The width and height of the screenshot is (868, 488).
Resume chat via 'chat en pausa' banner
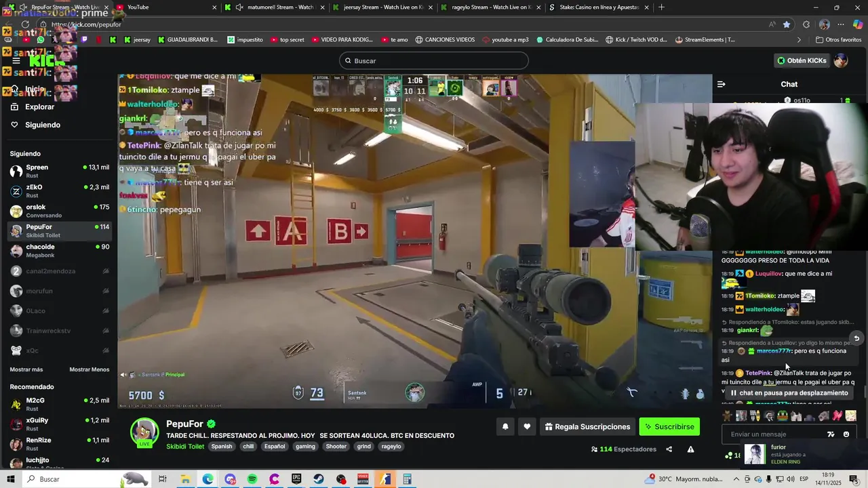click(789, 393)
